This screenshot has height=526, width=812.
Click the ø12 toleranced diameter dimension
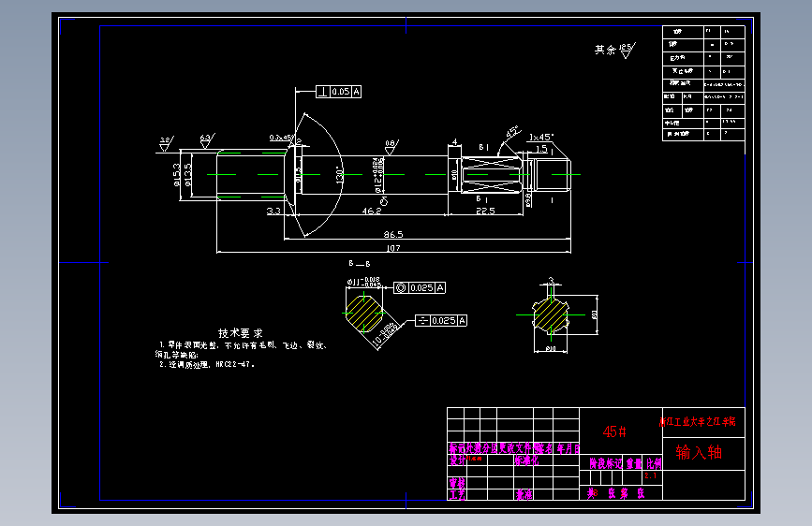[378, 175]
